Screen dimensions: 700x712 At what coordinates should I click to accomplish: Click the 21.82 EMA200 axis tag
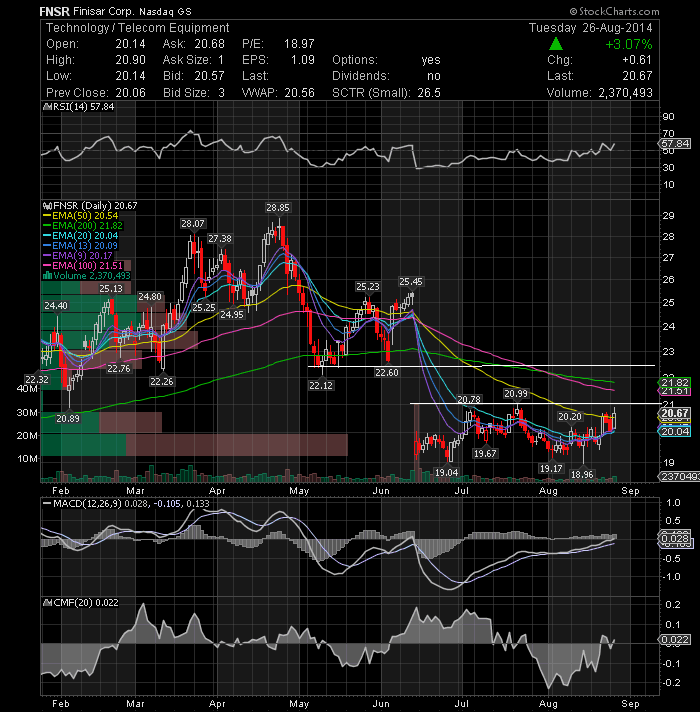click(x=675, y=382)
